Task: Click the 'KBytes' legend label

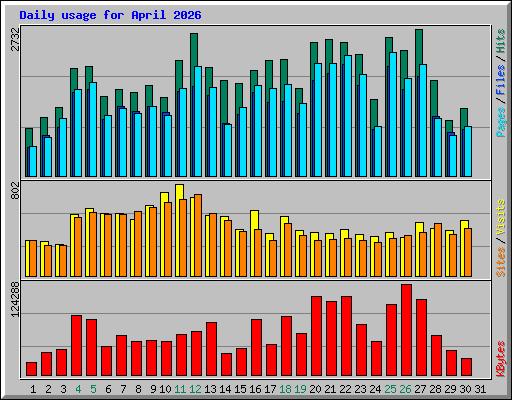Action: 501,359
